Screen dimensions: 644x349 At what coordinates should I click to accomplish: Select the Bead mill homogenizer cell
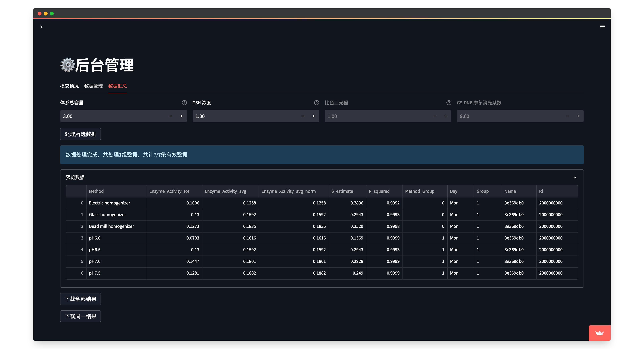point(117,226)
